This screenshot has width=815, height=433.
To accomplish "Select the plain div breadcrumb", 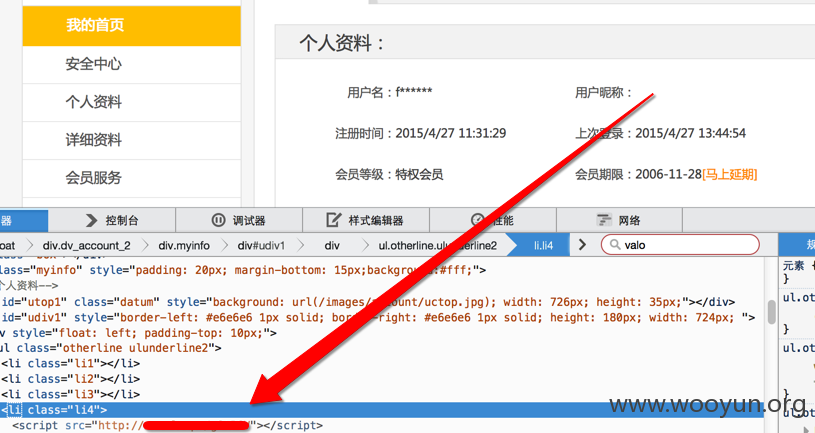I will (x=332, y=245).
